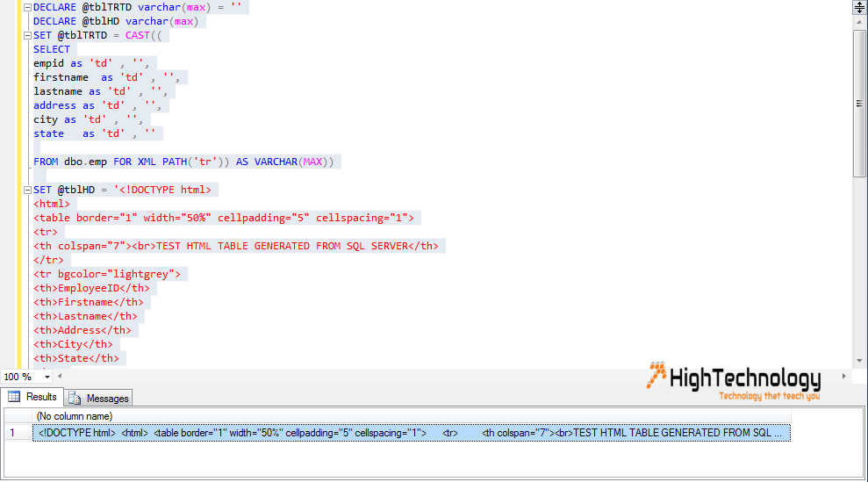The image size is (868, 482).
Task: Click the opening <tr> tag line
Action: click(x=46, y=232)
